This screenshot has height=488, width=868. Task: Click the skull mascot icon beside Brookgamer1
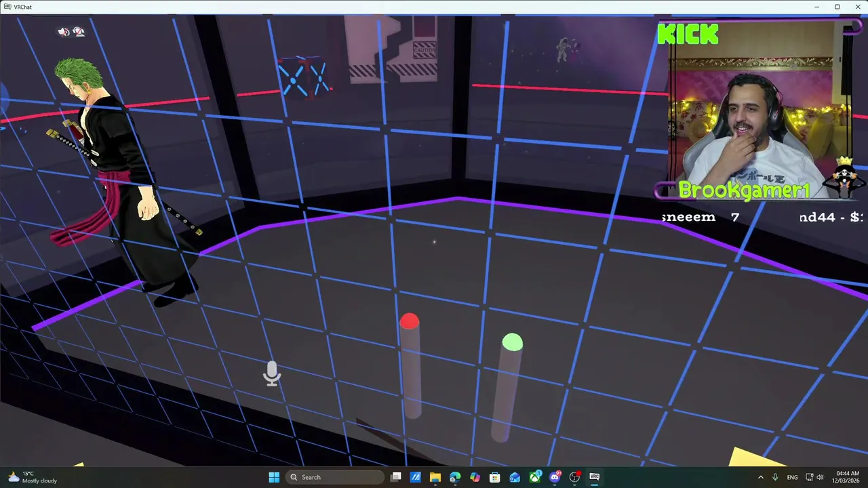click(846, 178)
